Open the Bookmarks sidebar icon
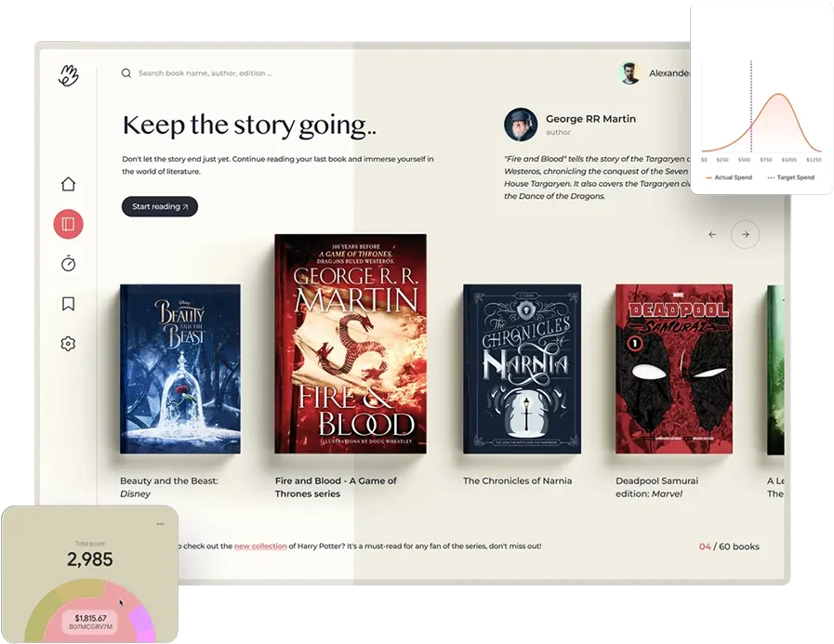Viewport: 834px width, 644px height. pyautogui.click(x=68, y=304)
